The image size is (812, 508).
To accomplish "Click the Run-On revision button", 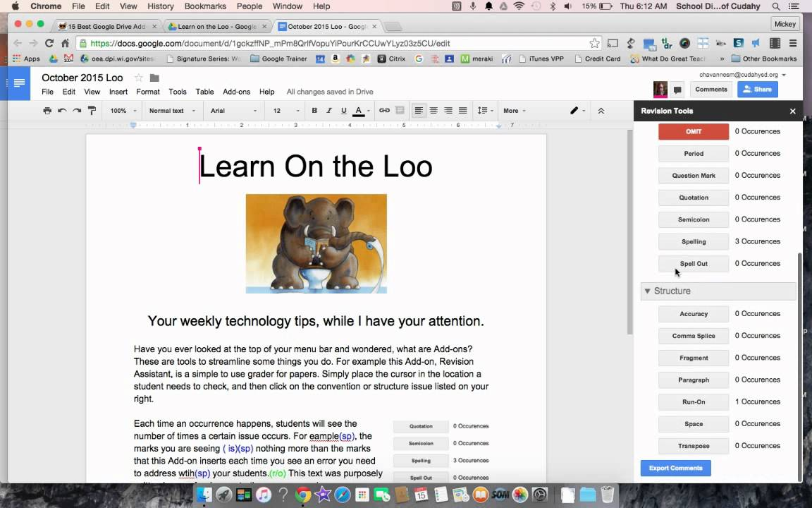I will click(694, 401).
